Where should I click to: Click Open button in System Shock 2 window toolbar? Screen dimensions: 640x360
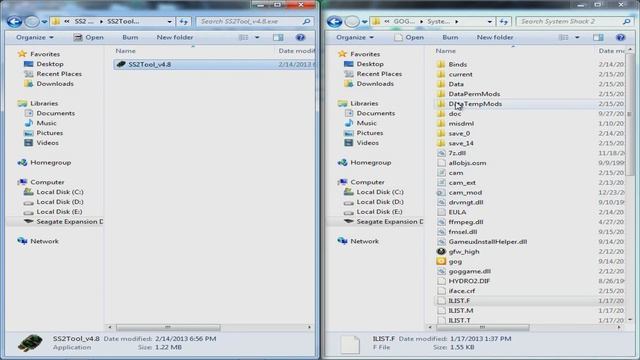point(408,37)
